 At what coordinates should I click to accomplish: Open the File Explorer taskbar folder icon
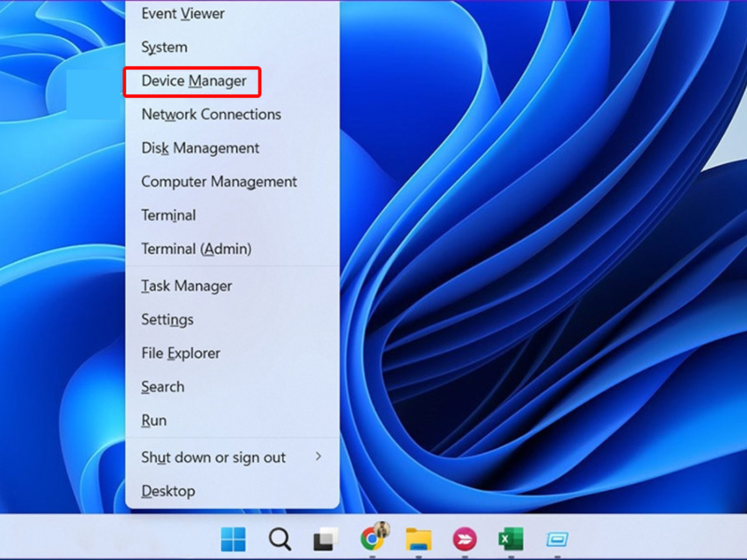click(x=418, y=539)
